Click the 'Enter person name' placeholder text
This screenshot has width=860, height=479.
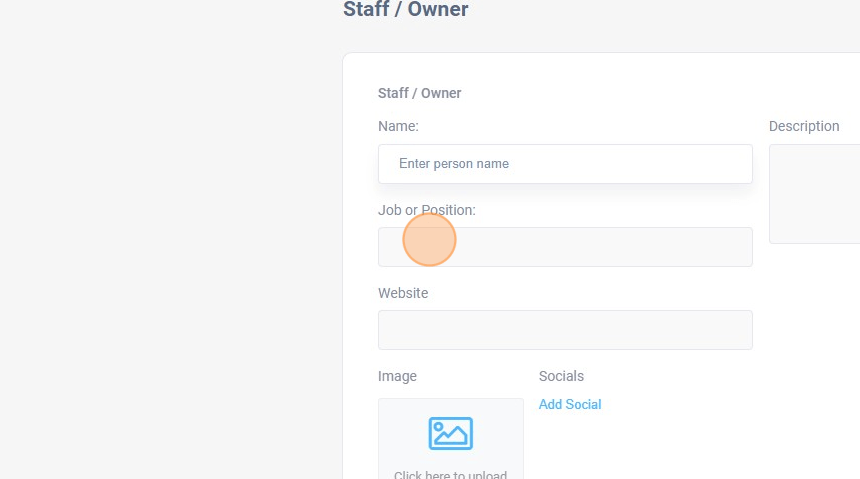click(454, 164)
